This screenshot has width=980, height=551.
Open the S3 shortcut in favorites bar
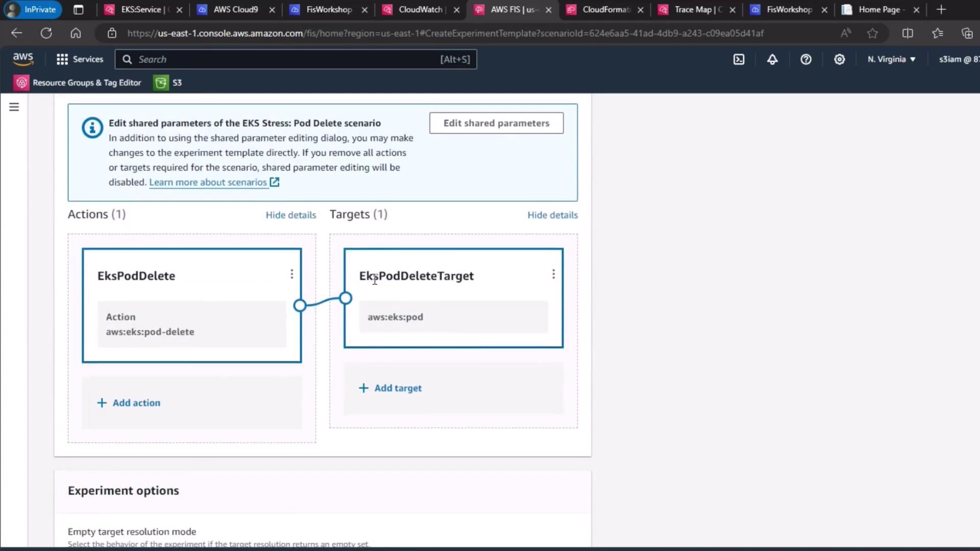click(x=168, y=83)
